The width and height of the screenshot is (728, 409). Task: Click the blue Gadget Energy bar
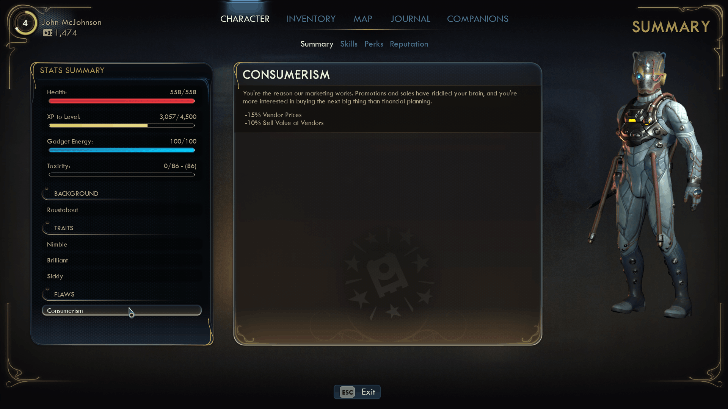click(122, 150)
